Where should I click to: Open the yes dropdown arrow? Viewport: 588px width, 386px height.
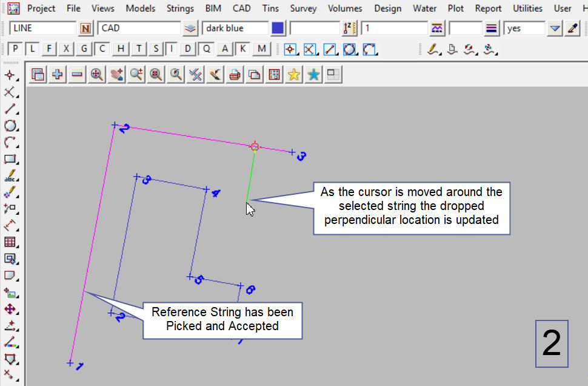tap(555, 29)
